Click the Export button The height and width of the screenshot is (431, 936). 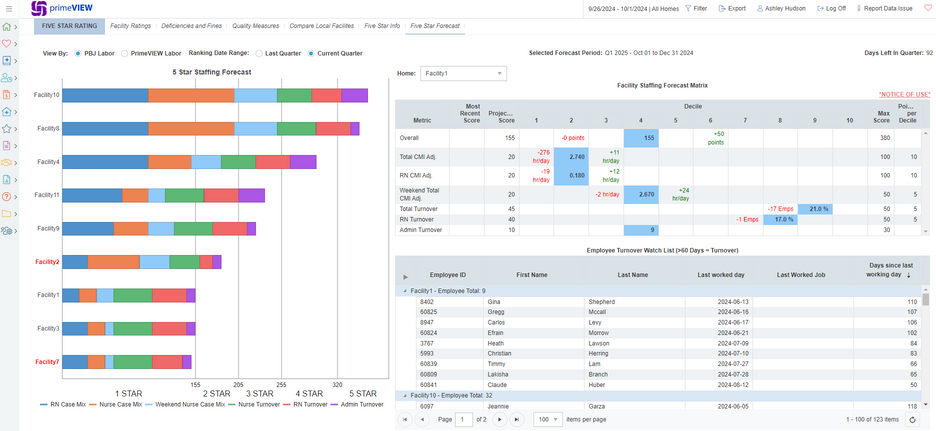732,8
